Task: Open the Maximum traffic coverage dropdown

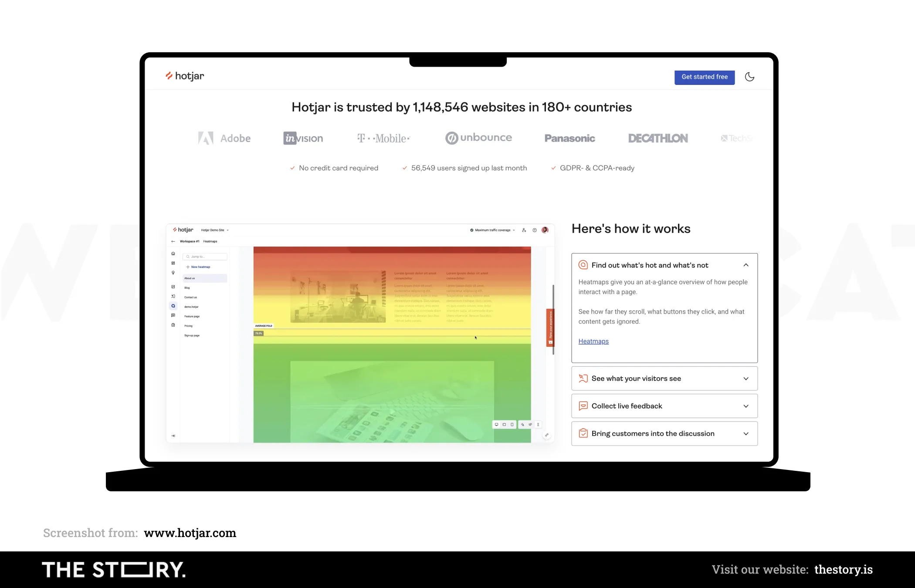Action: [492, 230]
